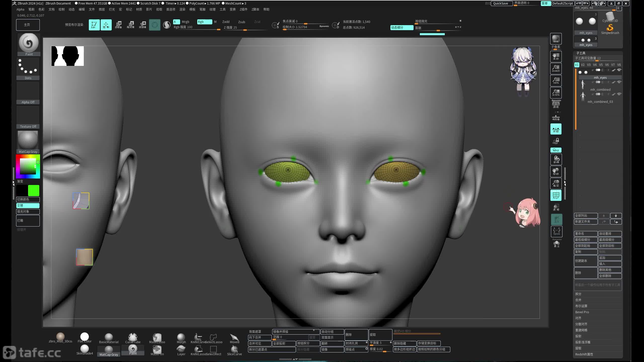644x362 pixels.
Task: Switch to V2 visibility set tab
Action: [x=583, y=65]
